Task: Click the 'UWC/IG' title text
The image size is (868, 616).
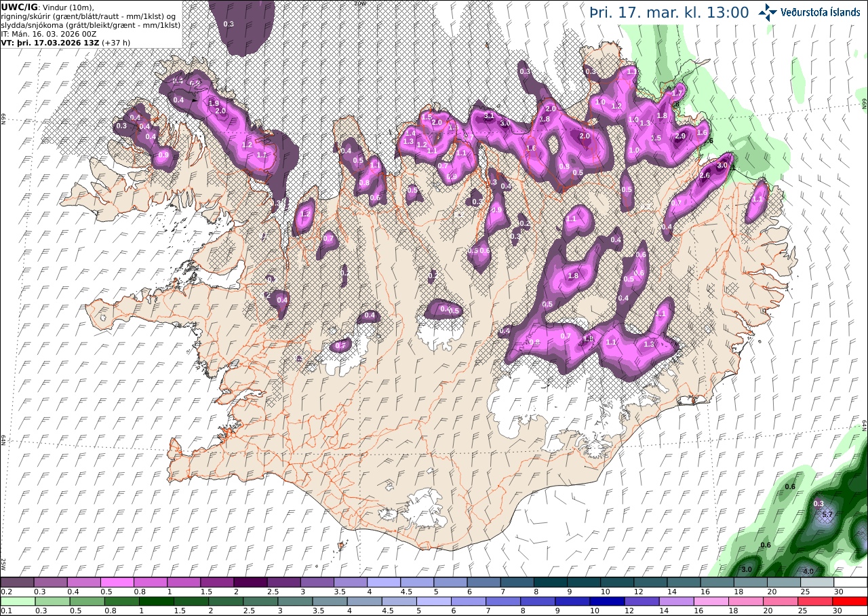Action: [x=19, y=7]
